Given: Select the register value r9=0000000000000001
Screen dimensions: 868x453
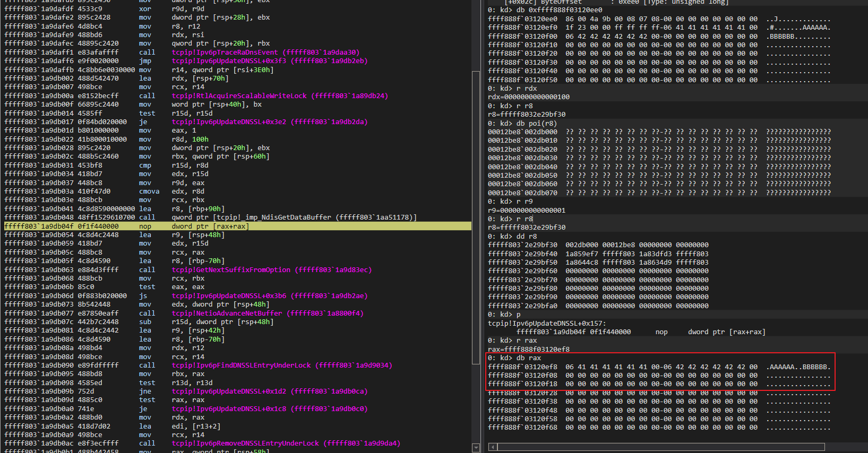Looking at the screenshot, I should 527,211.
